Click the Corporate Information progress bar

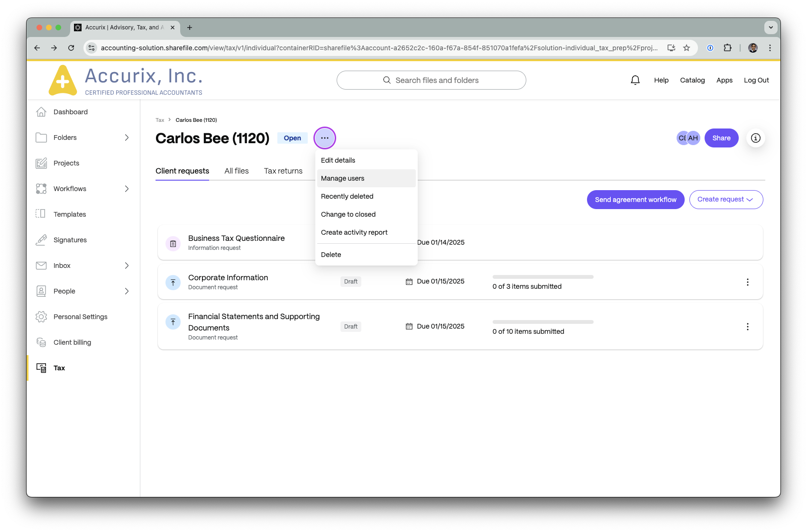pyautogui.click(x=543, y=277)
